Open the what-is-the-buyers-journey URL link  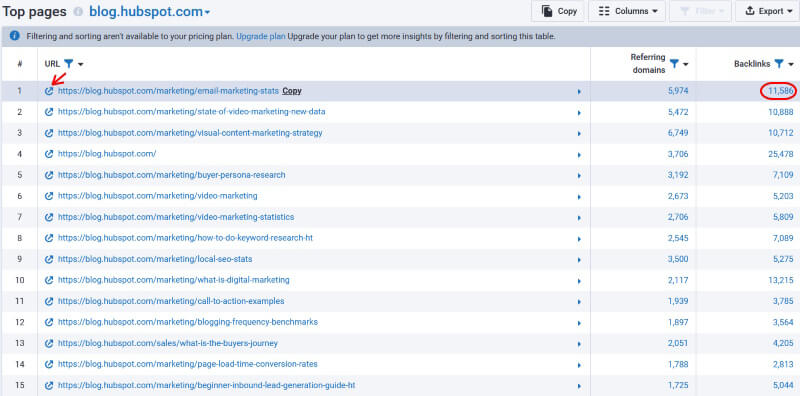pyautogui.click(x=167, y=343)
